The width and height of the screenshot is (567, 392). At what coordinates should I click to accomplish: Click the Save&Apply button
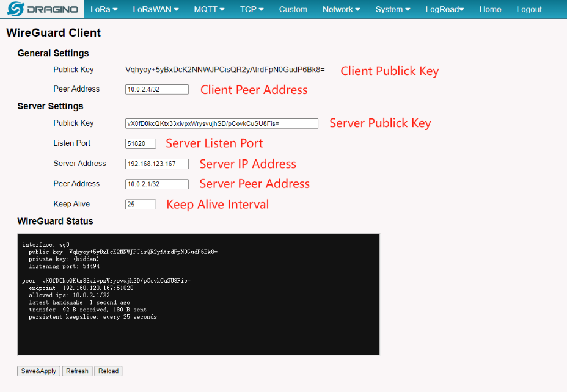pos(38,371)
